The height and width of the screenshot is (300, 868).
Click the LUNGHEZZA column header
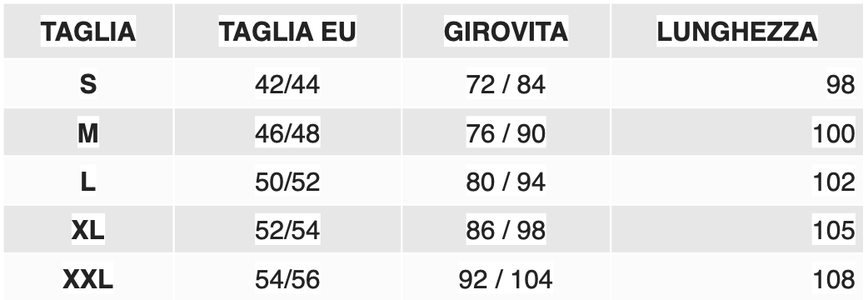click(737, 32)
